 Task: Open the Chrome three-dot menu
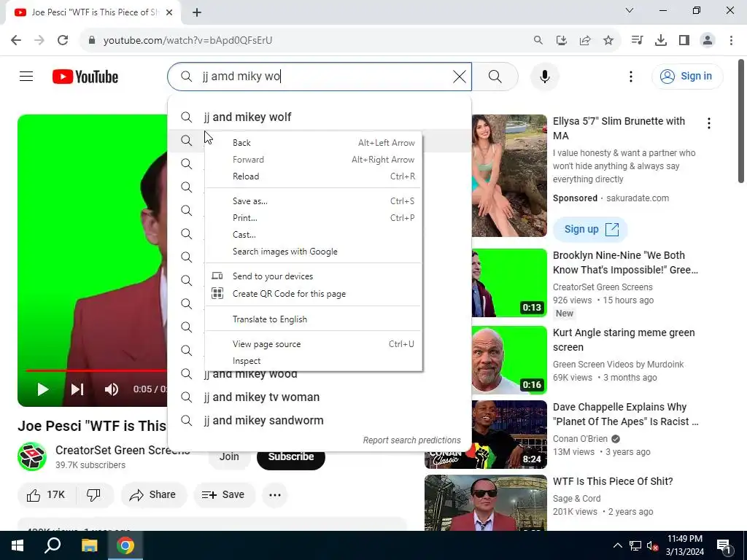pyautogui.click(x=731, y=40)
